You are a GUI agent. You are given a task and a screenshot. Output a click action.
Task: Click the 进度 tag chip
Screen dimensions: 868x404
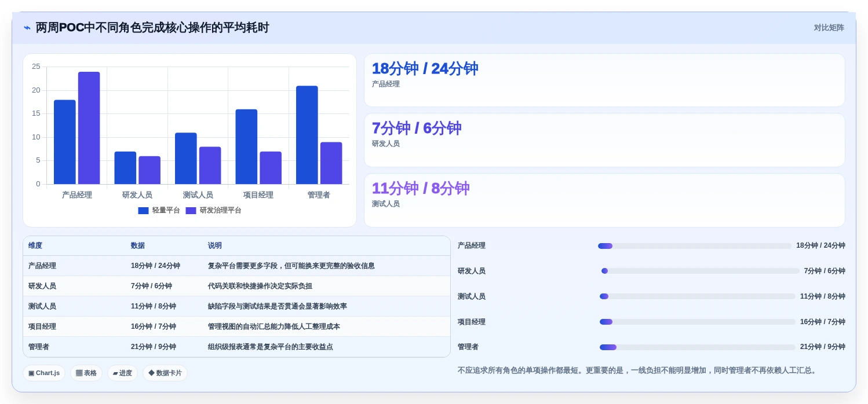pos(122,373)
